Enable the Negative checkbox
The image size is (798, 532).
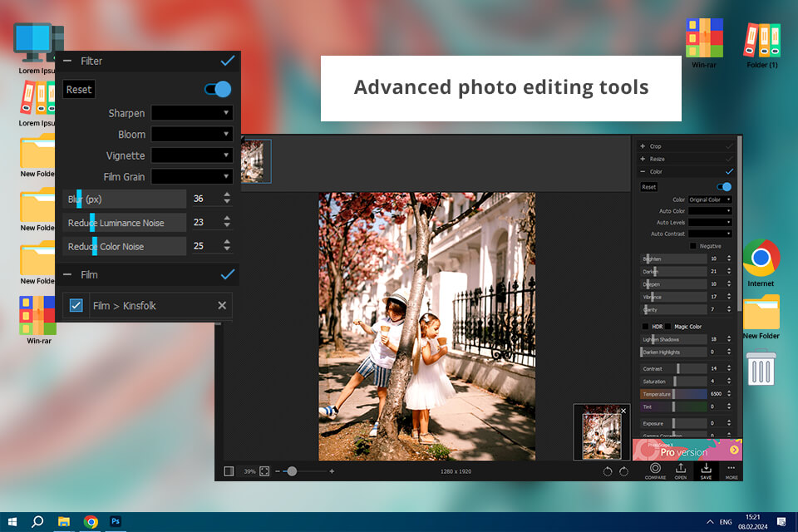pos(692,246)
